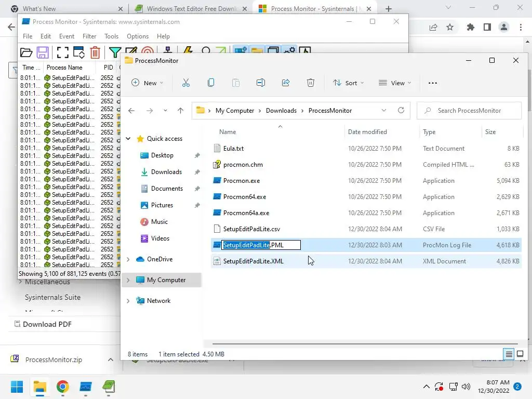The height and width of the screenshot is (399, 532).
Task: Open the View dropdown in Explorer
Action: pos(395,83)
